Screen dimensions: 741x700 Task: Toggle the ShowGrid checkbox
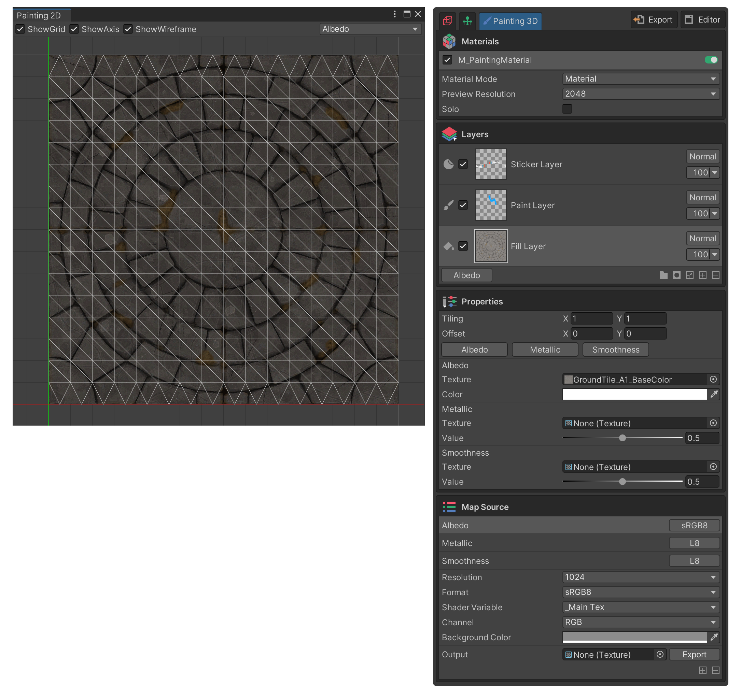click(20, 29)
